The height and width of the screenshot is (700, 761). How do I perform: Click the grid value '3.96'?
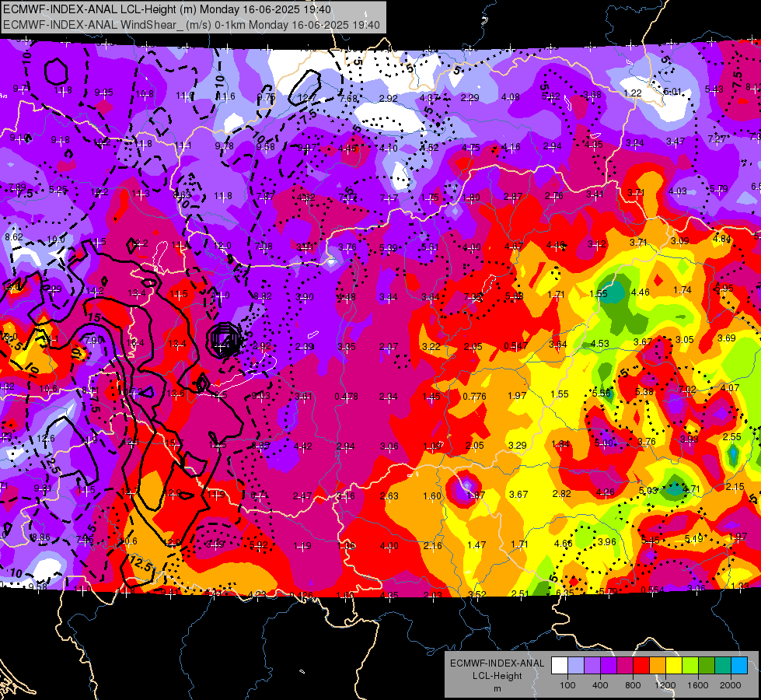pos(606,541)
